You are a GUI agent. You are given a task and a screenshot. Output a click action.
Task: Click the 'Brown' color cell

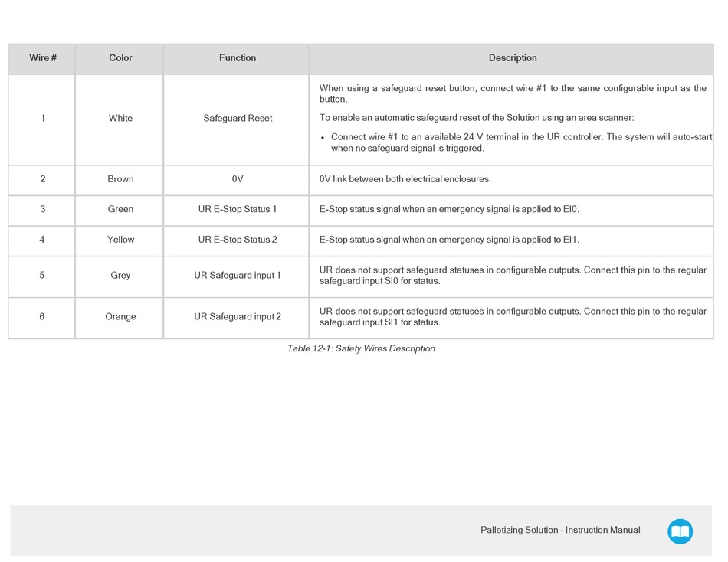[120, 179]
